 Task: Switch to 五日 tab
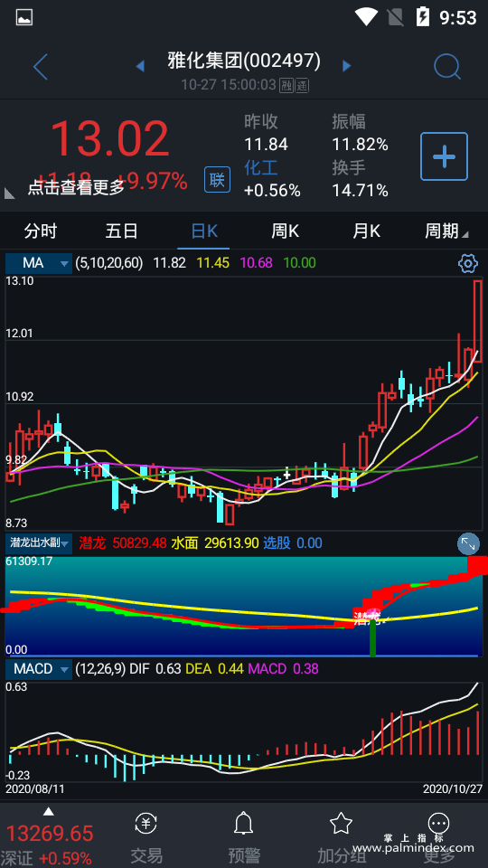click(x=122, y=231)
